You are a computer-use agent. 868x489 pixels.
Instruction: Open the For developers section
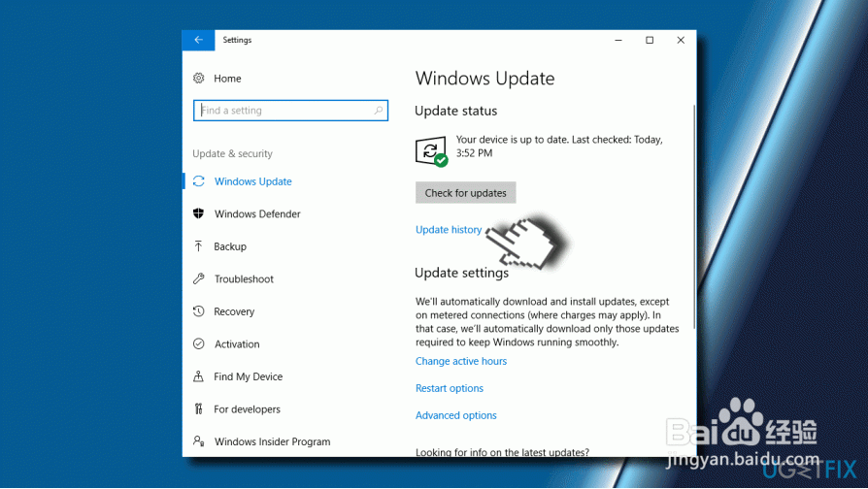(247, 409)
